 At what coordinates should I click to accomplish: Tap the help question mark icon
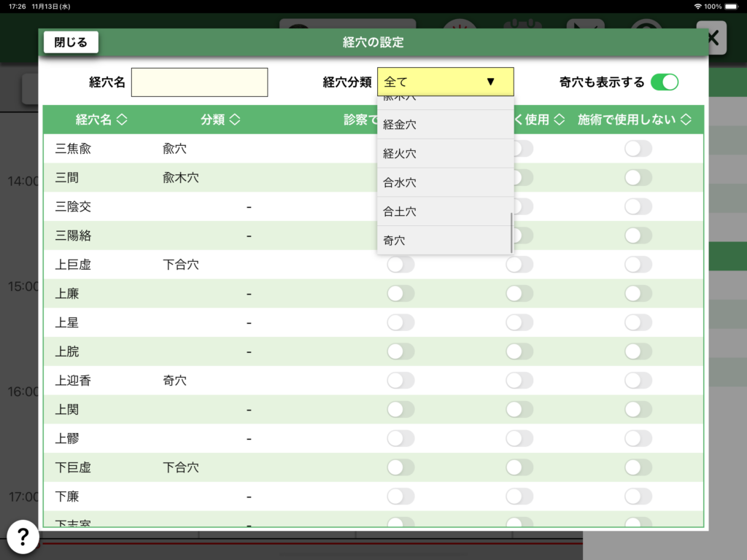(23, 535)
